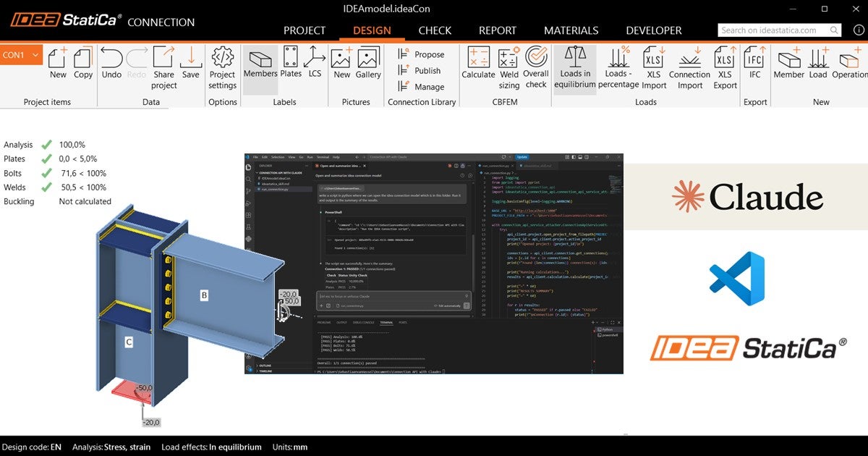Screen dimensions: 868x456
Task: Select member B label in 3D model
Action: (x=205, y=295)
